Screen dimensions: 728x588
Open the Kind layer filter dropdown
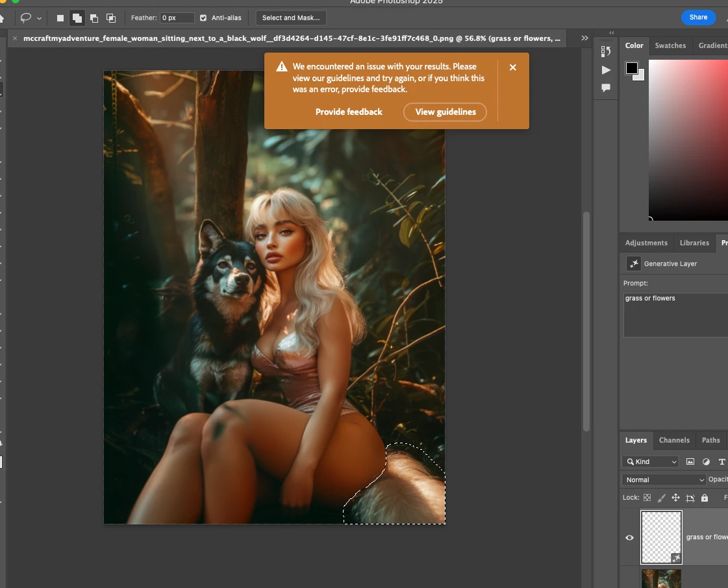click(651, 461)
